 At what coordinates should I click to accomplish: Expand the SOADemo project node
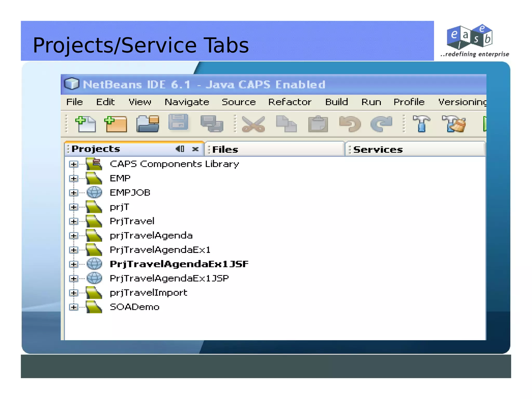(74, 307)
